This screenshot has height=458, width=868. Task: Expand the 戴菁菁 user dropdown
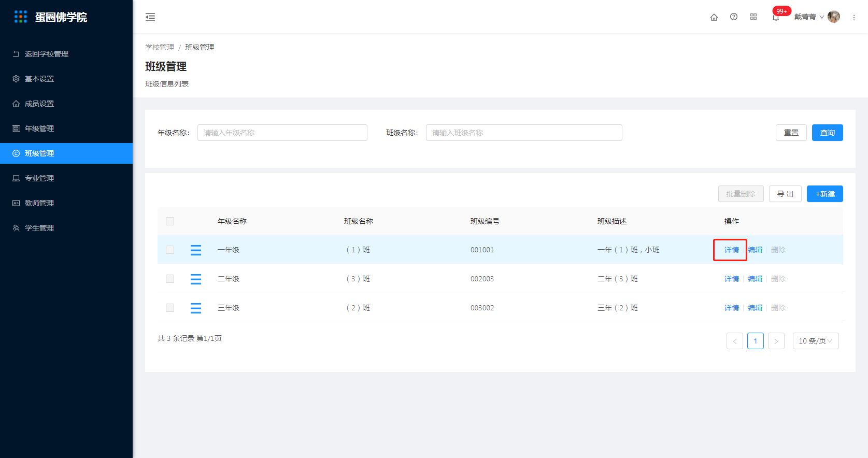809,17
